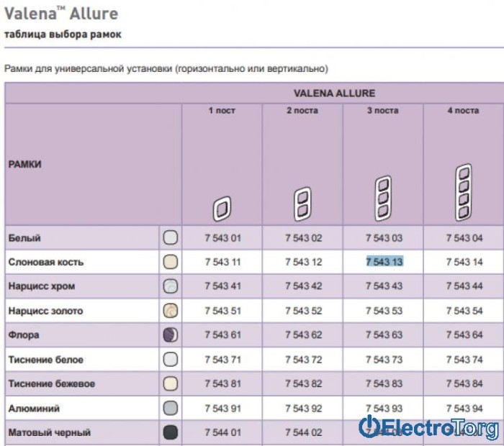Click code 7 543 54
Viewport: 504px width, 446px height.
(x=464, y=311)
